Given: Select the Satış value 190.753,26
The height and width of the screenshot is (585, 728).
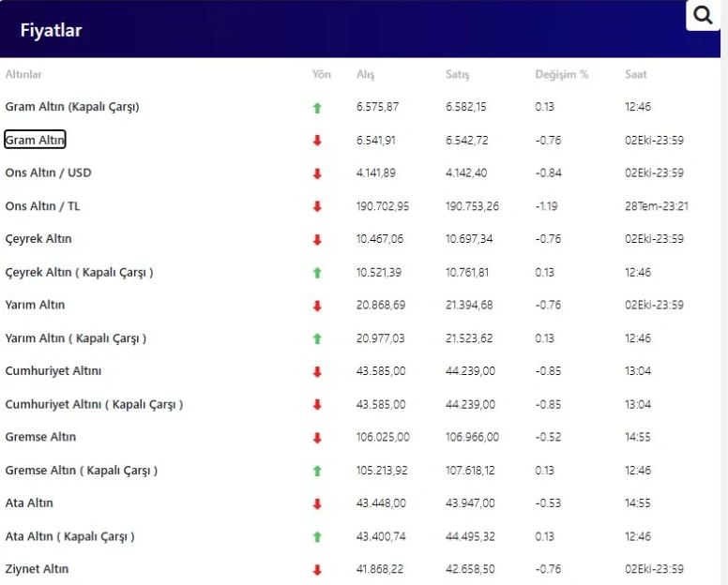Looking at the screenshot, I should click(x=472, y=206).
